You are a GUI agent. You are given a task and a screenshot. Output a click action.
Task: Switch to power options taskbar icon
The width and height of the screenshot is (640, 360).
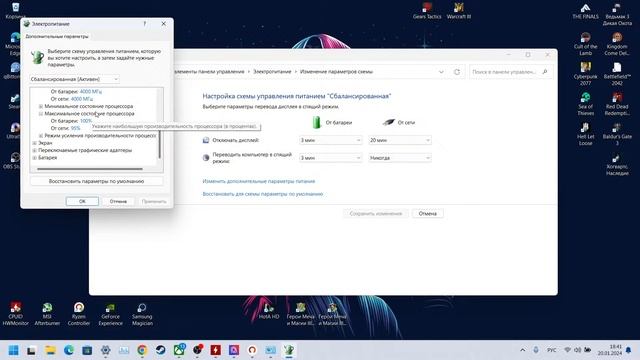(289, 350)
